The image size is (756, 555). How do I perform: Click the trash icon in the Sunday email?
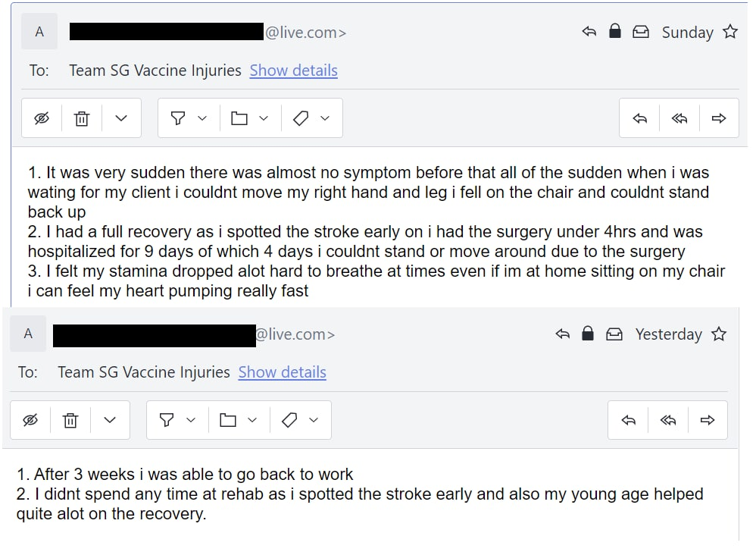click(x=82, y=118)
